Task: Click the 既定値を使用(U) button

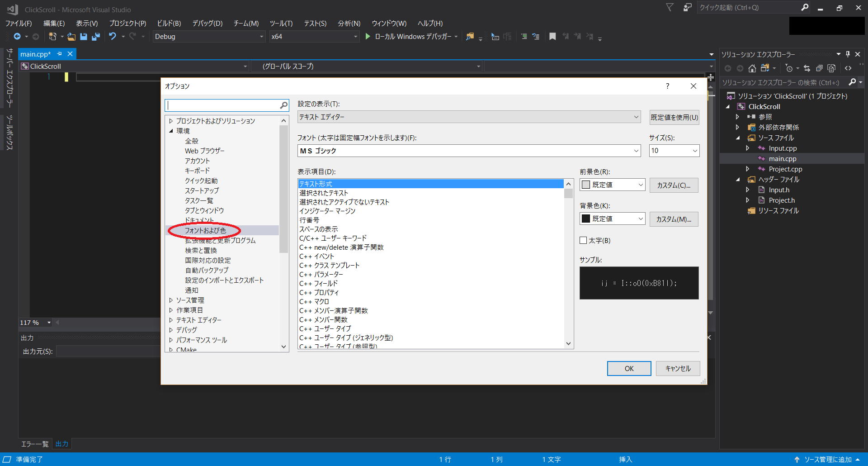Action: point(674,117)
